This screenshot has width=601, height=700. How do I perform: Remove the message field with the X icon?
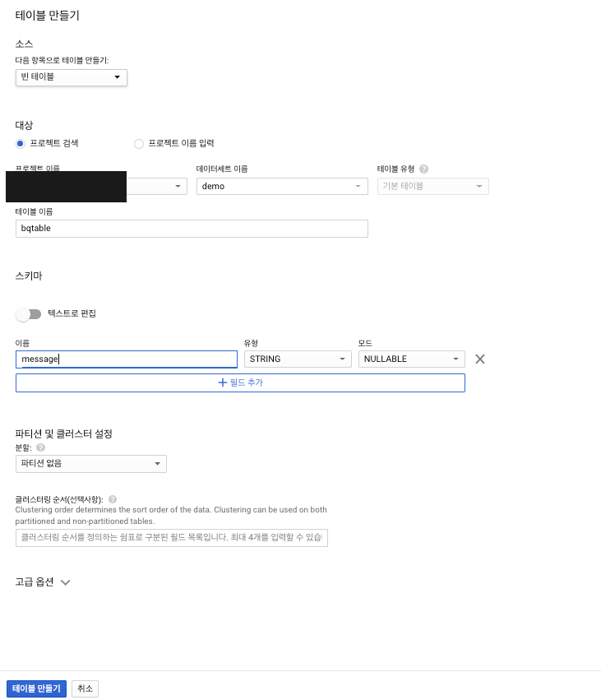[x=480, y=359]
